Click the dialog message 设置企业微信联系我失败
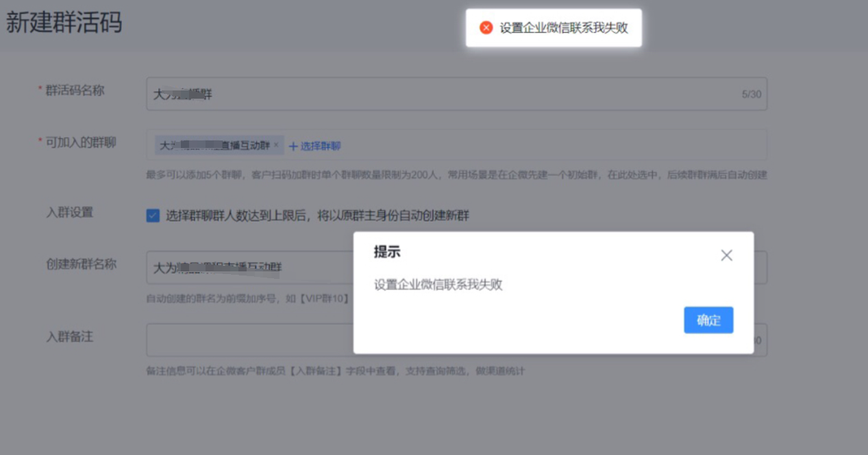This screenshot has height=455, width=868. point(438,284)
